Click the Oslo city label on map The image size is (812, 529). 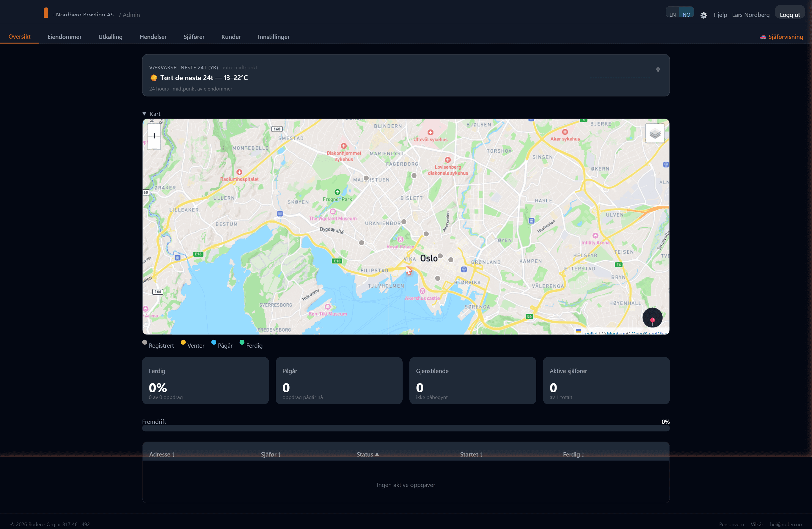coord(429,258)
